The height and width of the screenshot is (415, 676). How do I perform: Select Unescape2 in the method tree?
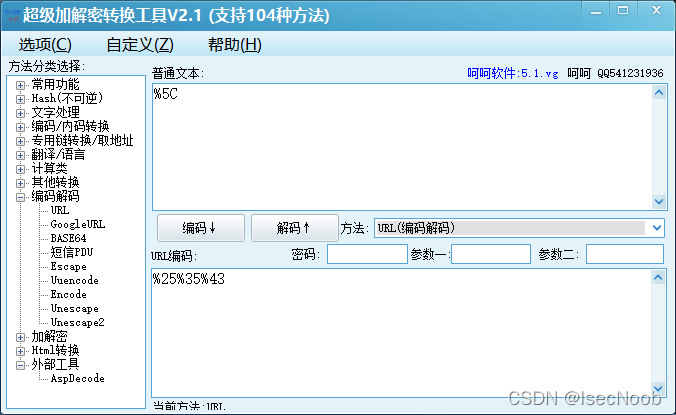click(x=77, y=322)
